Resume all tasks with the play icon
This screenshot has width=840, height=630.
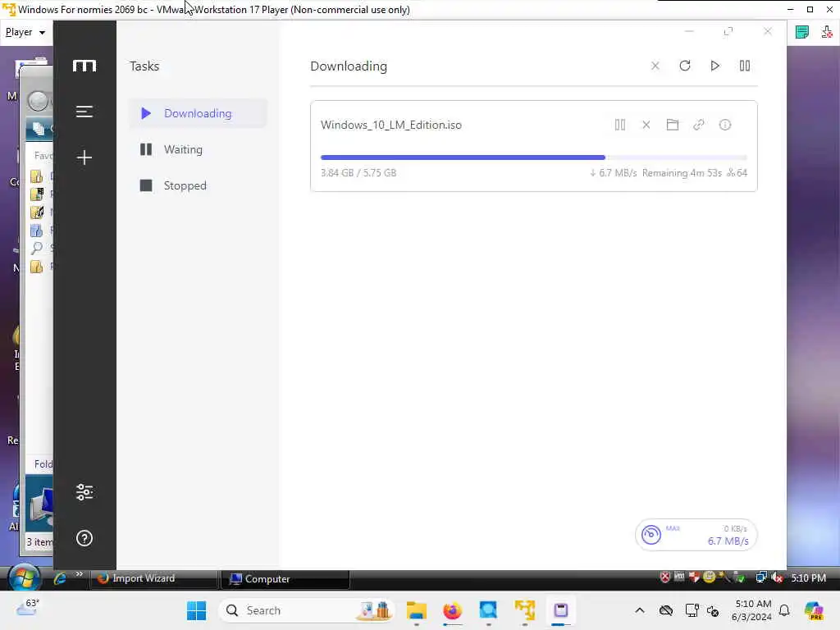714,66
